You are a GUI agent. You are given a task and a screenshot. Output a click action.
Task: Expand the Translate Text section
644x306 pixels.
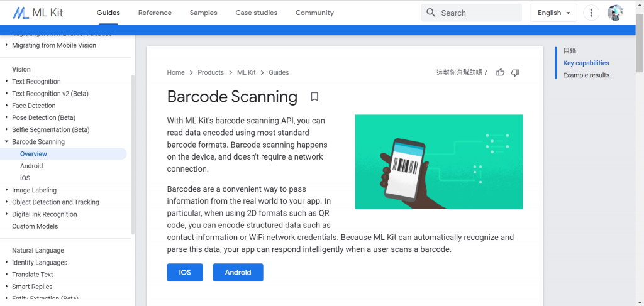click(x=6, y=275)
